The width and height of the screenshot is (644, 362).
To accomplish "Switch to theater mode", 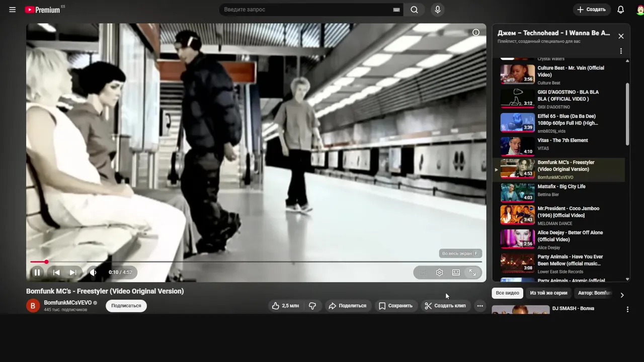I will point(456,273).
